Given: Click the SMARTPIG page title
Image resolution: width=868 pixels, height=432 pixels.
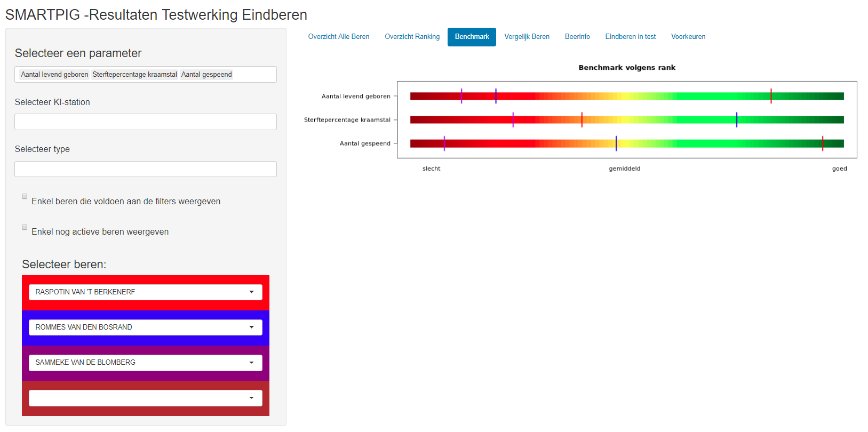Looking at the screenshot, I should coord(156,15).
